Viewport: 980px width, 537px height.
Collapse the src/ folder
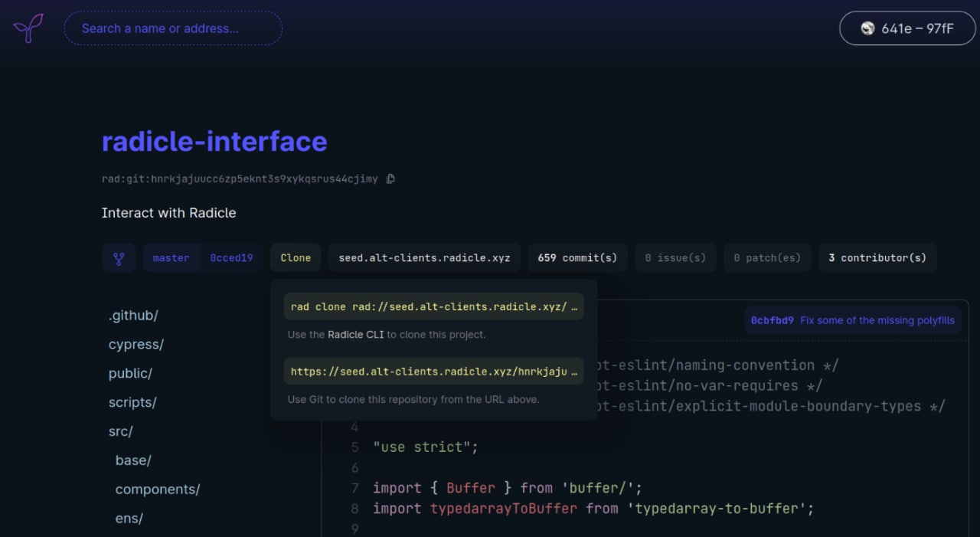121,432
